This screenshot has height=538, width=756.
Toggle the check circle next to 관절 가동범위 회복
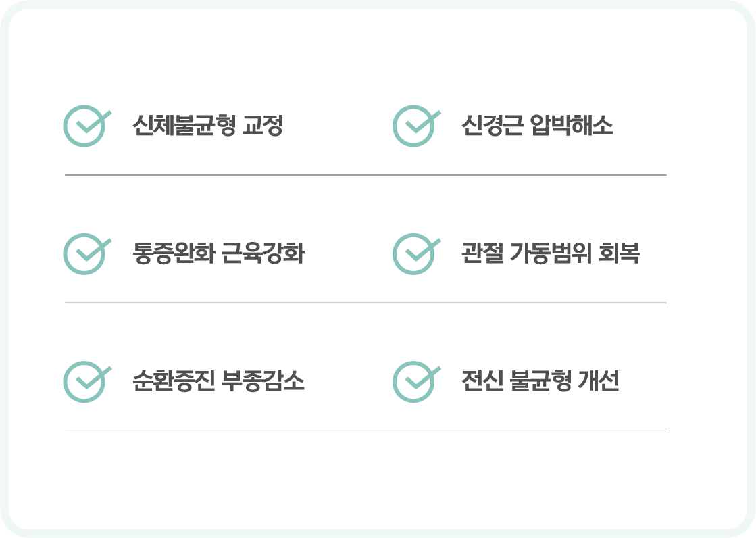coord(414,254)
